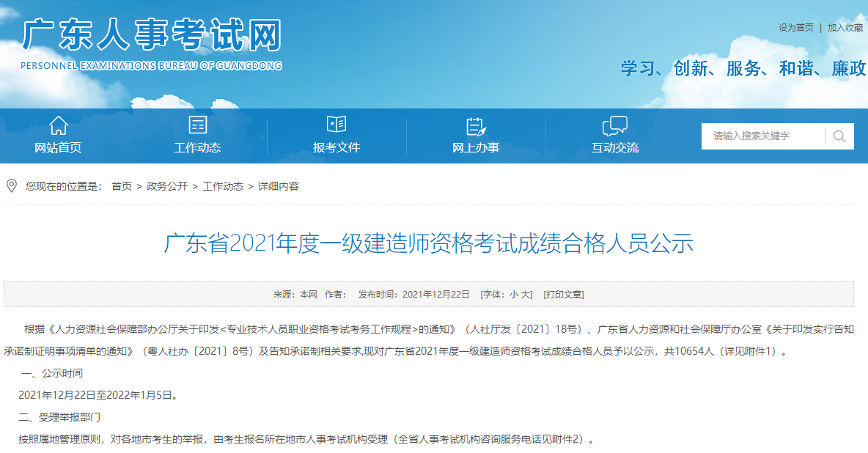Select 大 to enlarge the font size
The width and height of the screenshot is (868, 453).
(x=526, y=294)
